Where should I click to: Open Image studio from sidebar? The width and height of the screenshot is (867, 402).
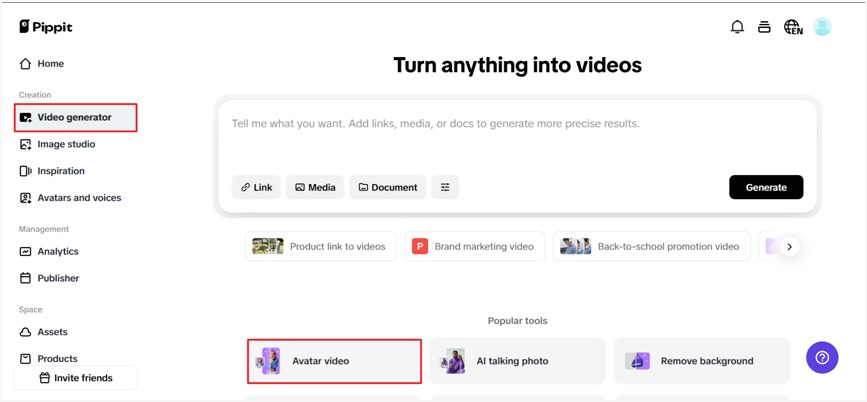point(66,144)
